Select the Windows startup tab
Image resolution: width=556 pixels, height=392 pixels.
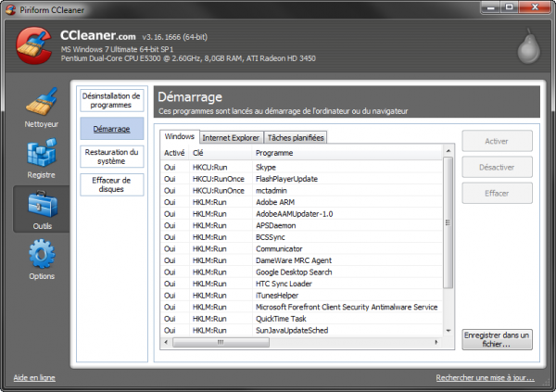click(179, 137)
